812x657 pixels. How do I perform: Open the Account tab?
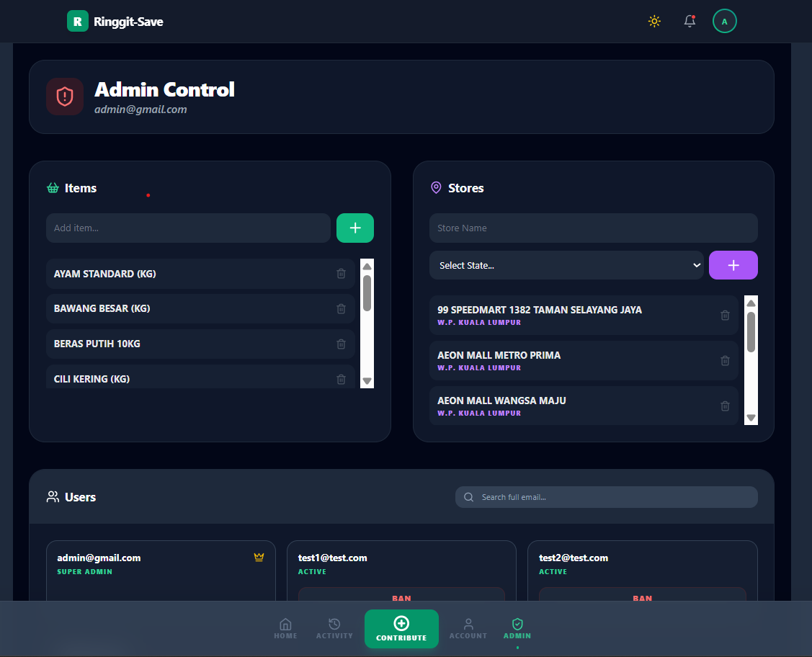pos(468,628)
